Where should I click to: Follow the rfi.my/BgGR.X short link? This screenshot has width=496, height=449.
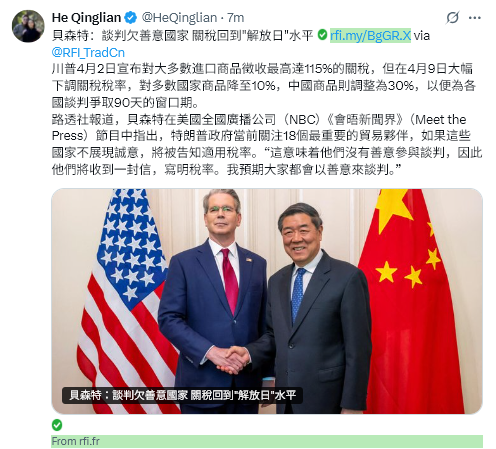point(370,35)
